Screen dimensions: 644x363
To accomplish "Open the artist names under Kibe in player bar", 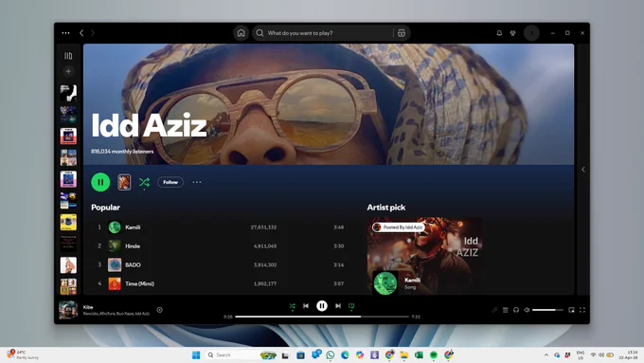I will click(x=116, y=314).
